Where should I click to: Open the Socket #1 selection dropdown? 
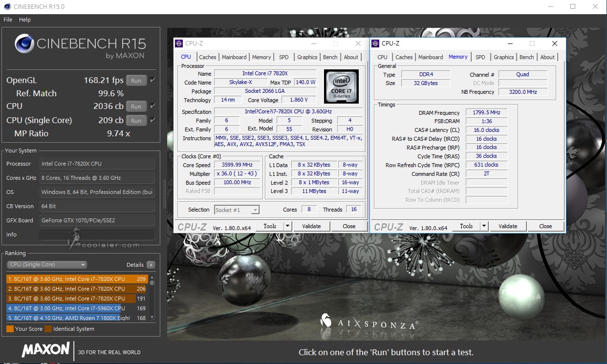point(237,210)
